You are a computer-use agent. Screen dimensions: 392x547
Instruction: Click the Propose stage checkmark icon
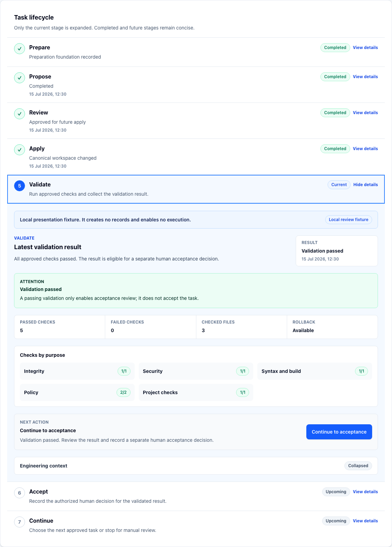20,78
